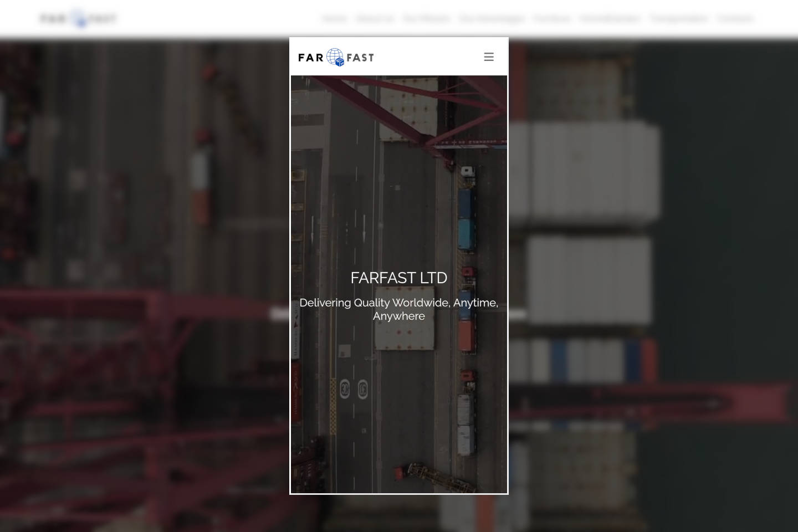Open the blurred About us nav link
Screen dimensions: 798x532
[x=375, y=19]
